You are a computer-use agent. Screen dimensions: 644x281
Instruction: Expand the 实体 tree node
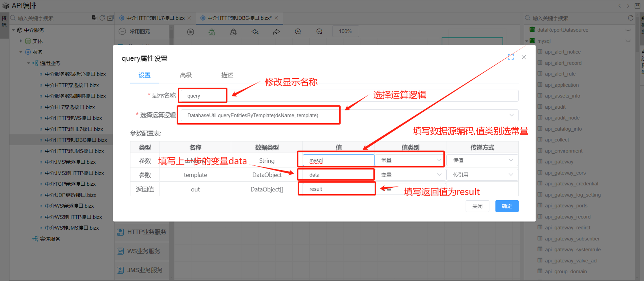[21, 41]
